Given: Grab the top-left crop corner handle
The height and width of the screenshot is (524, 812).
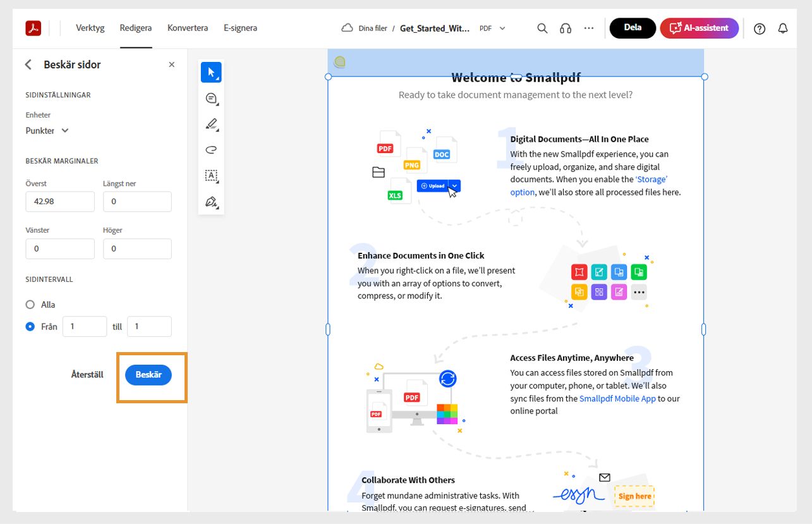Looking at the screenshot, I should [x=328, y=76].
